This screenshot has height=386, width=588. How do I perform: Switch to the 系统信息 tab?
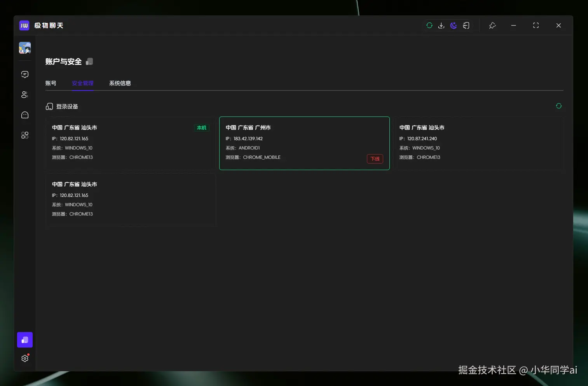(120, 83)
